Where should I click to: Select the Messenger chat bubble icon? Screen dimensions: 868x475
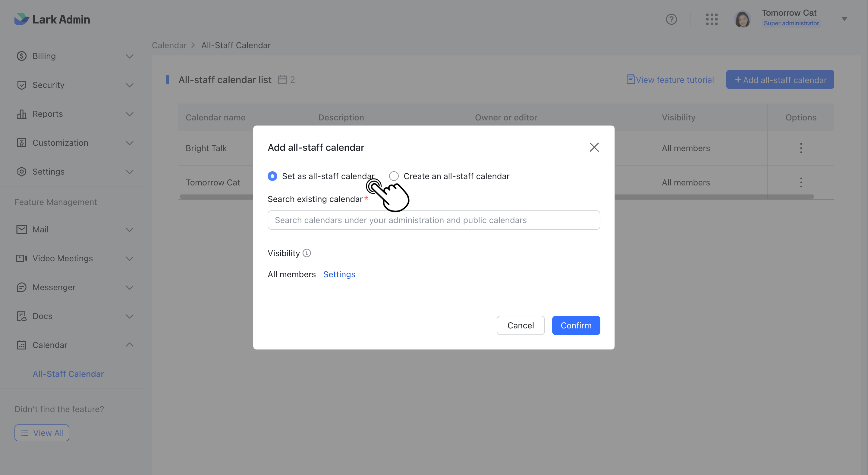pos(21,287)
